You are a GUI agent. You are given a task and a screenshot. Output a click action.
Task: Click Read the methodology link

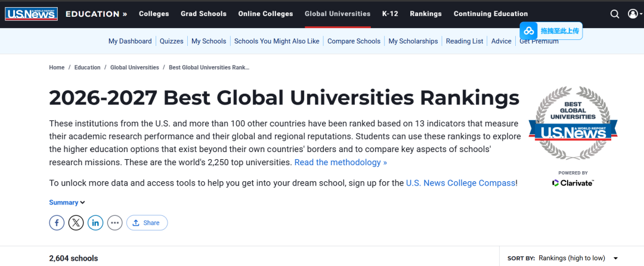click(341, 162)
